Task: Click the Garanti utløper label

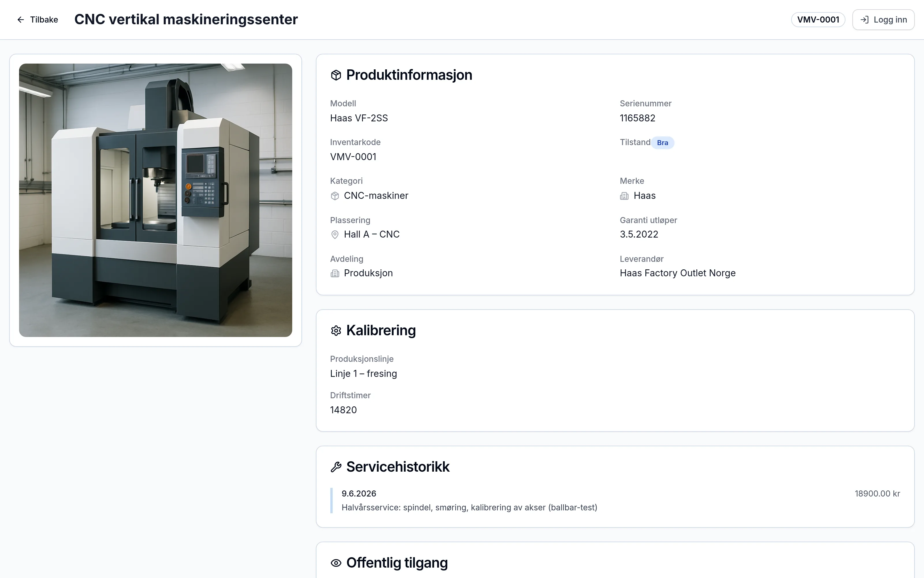Action: tap(648, 220)
